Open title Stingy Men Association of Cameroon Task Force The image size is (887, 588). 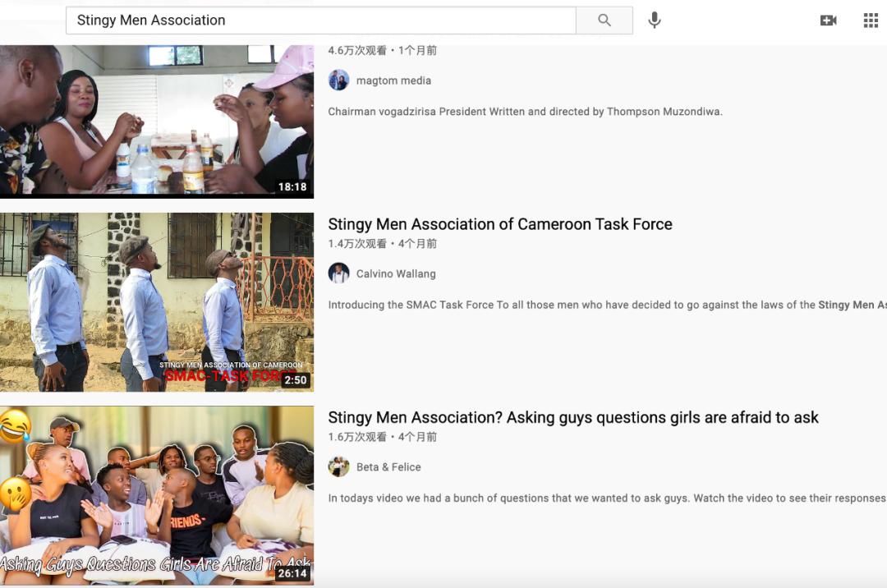[x=499, y=224]
